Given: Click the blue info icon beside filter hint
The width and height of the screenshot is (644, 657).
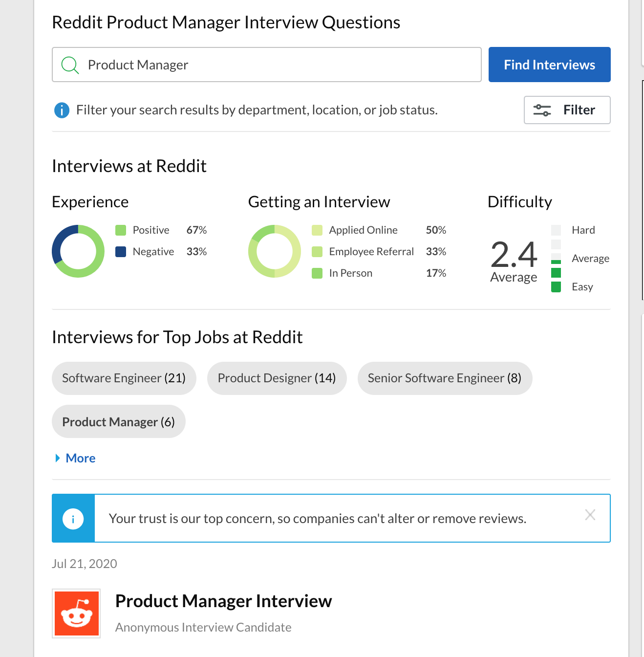Looking at the screenshot, I should (62, 110).
